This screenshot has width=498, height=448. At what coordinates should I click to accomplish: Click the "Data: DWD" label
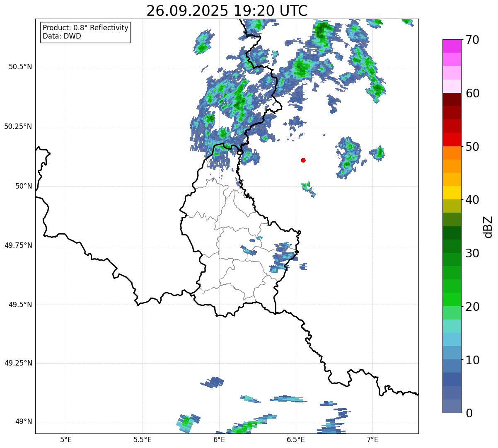(62, 36)
